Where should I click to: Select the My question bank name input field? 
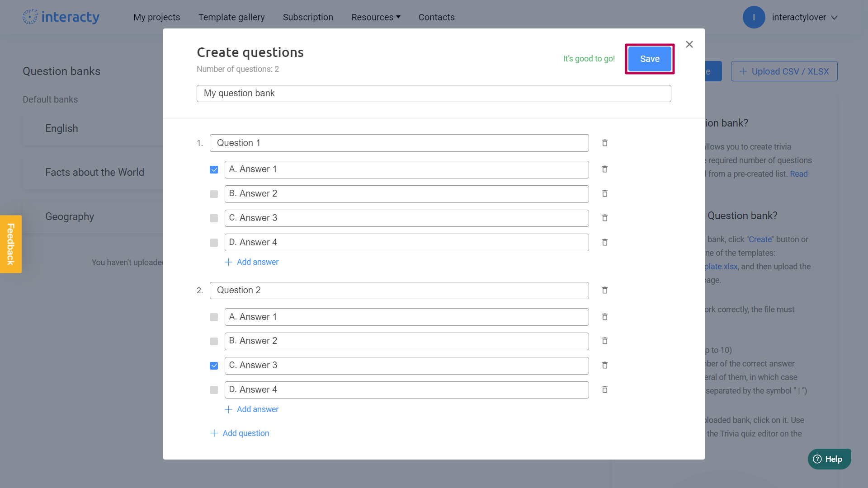point(434,93)
